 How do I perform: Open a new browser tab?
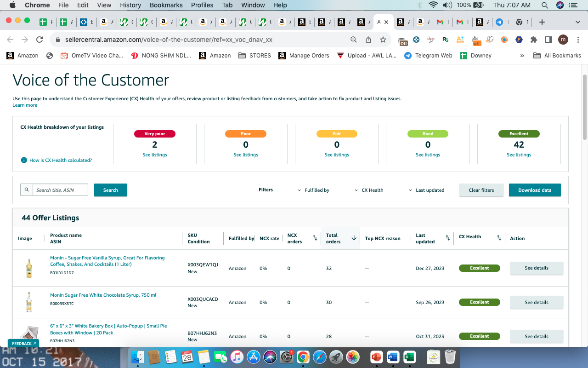[x=542, y=22]
